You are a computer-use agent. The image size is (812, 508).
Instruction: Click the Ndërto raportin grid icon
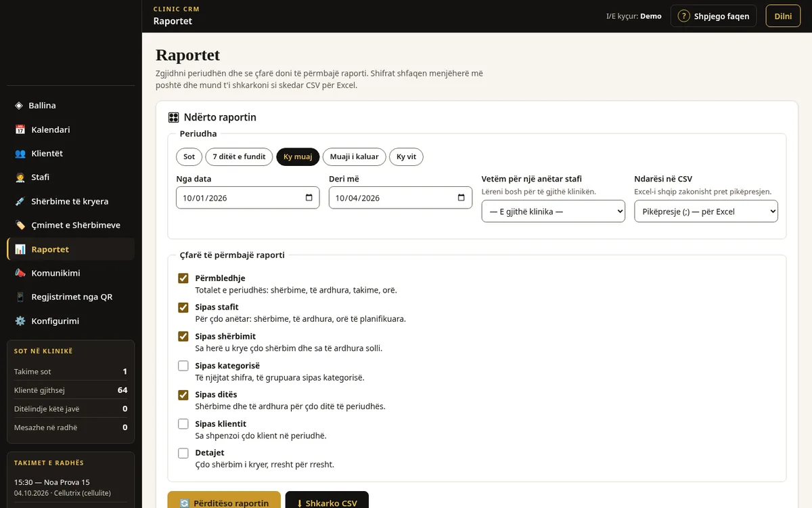coord(173,117)
